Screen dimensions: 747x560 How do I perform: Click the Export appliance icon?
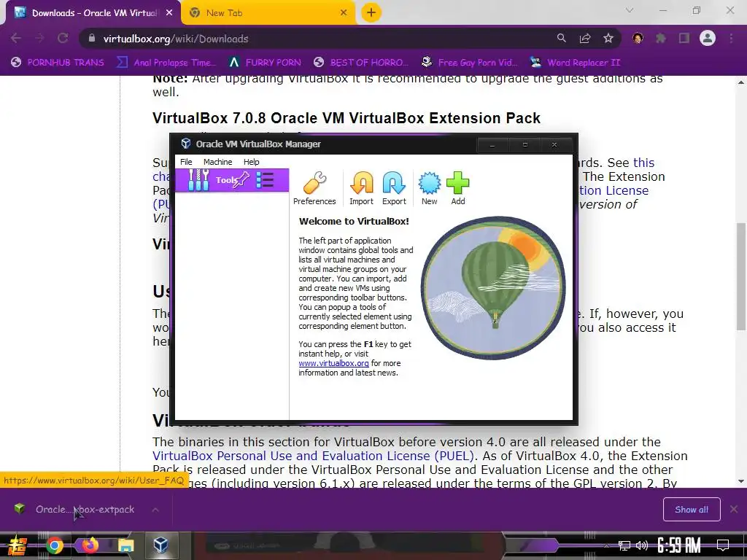tap(394, 189)
